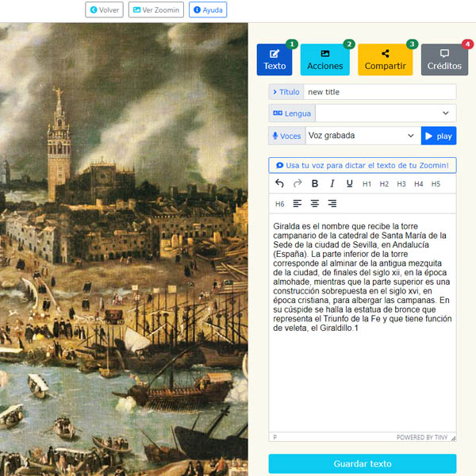Click the Título field containing new title
476x476 pixels.
coord(380,92)
